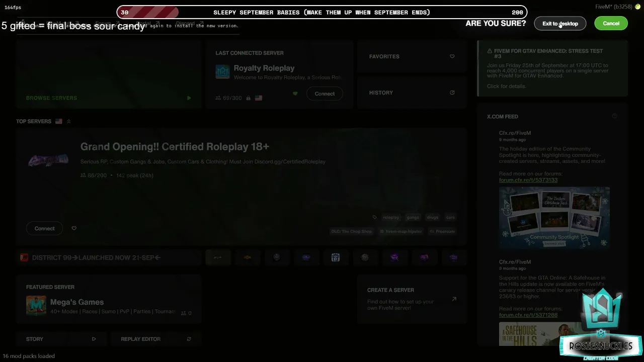Click the warning icon on stress test notice
Screen dimensions: 644x362
tap(490, 51)
